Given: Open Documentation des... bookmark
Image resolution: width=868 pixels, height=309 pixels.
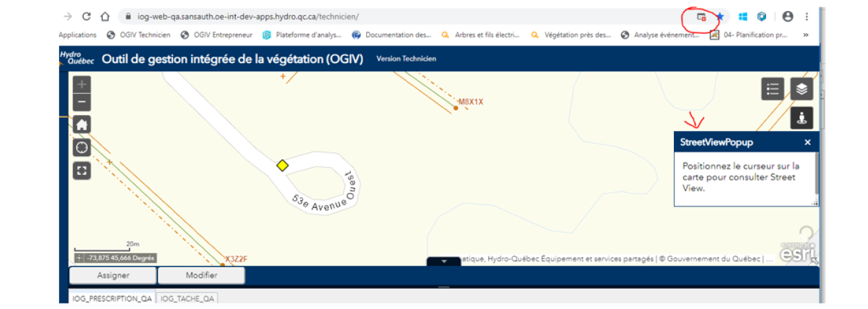Looking at the screenshot, I should 392,35.
